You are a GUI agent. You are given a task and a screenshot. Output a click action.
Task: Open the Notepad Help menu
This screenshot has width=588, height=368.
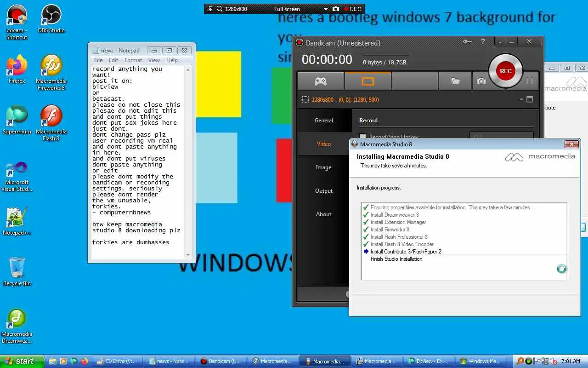click(x=172, y=60)
